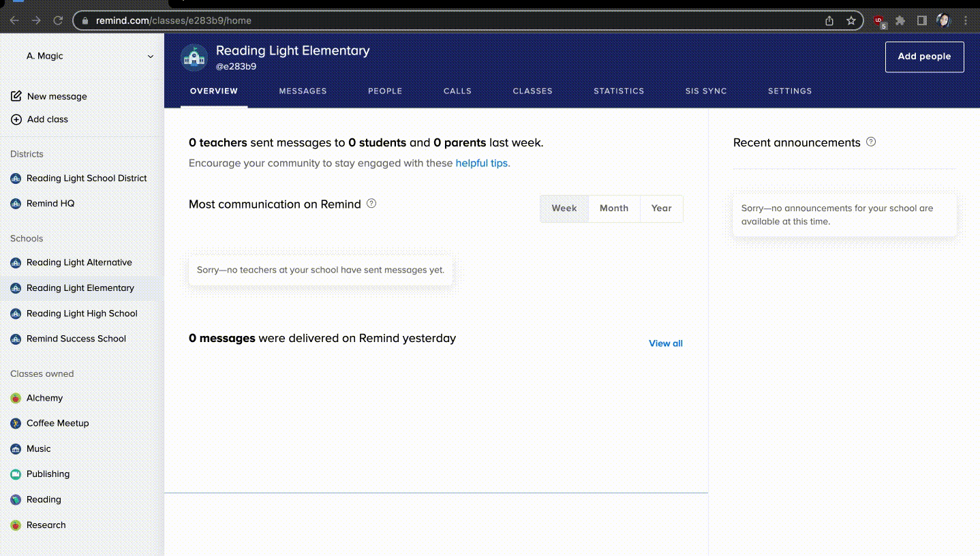The width and height of the screenshot is (980, 556).
Task: Open the browser extensions puzzle icon
Action: pos(900,20)
